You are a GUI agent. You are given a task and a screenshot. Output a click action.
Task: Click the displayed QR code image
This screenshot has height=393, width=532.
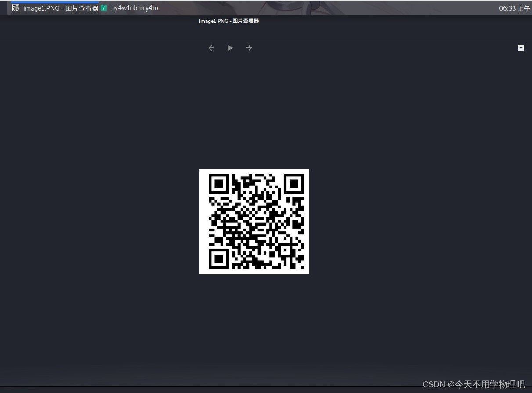point(254,222)
